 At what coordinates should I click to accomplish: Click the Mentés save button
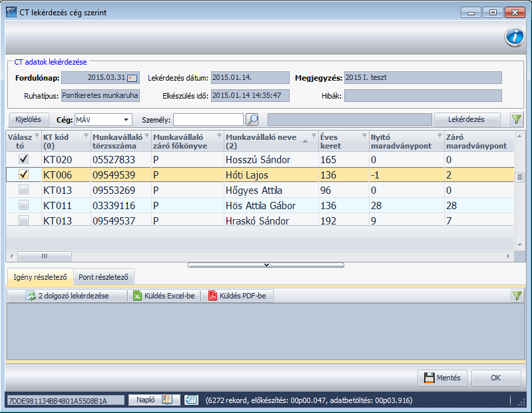[x=442, y=378]
